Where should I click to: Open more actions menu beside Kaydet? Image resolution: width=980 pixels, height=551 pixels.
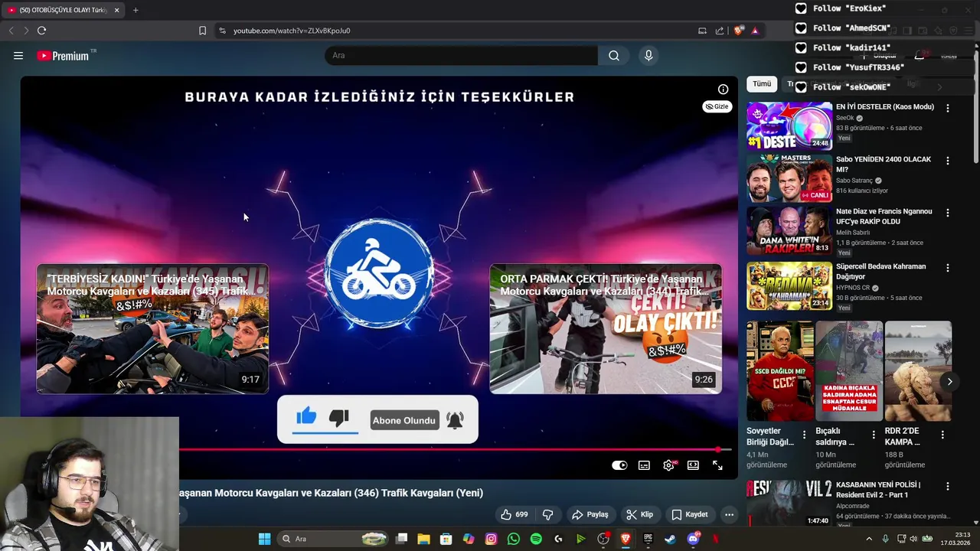click(729, 514)
